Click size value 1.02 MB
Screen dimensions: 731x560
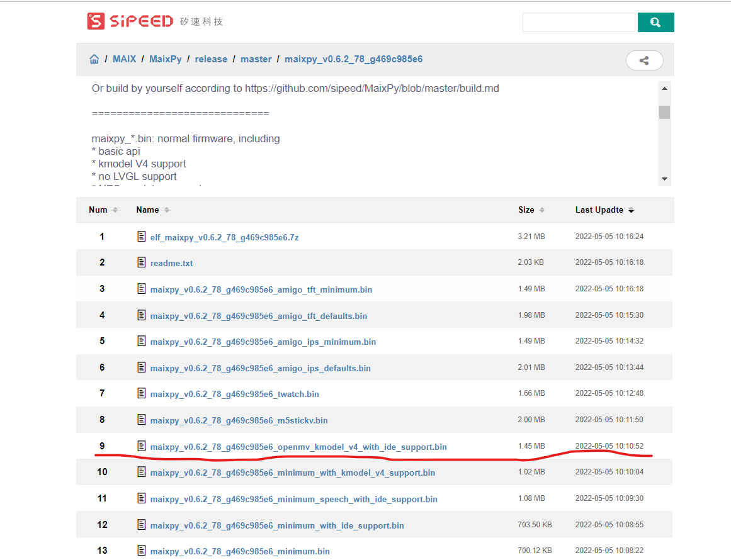tap(531, 472)
